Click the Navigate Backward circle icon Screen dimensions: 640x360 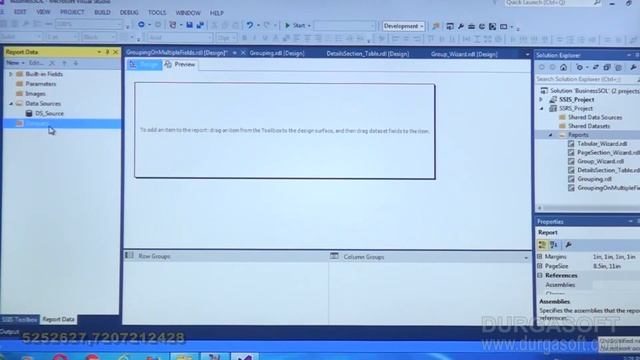click(141, 25)
